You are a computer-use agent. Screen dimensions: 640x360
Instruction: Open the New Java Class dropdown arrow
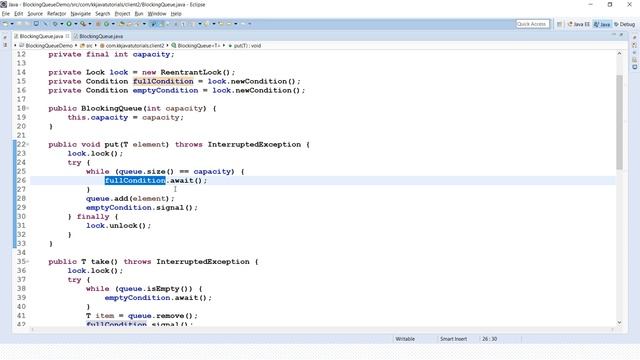(113, 24)
